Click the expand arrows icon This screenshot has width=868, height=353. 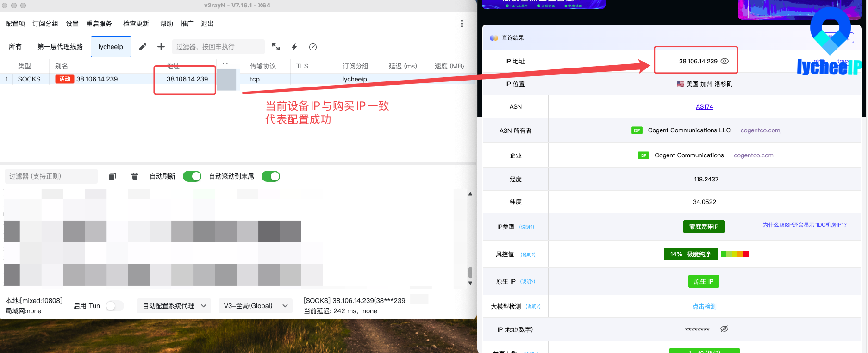coord(276,47)
